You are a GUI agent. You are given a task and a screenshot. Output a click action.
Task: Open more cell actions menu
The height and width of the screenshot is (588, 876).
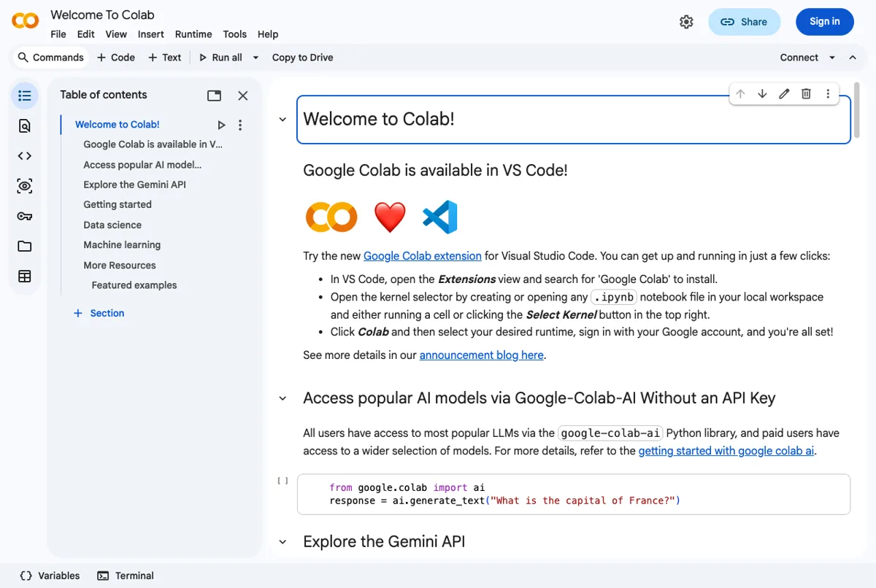[x=828, y=93]
